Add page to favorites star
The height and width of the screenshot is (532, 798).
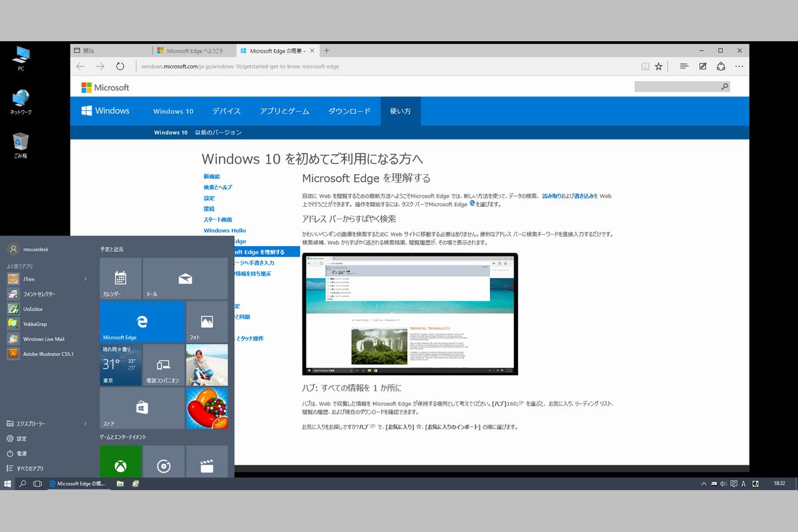tap(658, 66)
